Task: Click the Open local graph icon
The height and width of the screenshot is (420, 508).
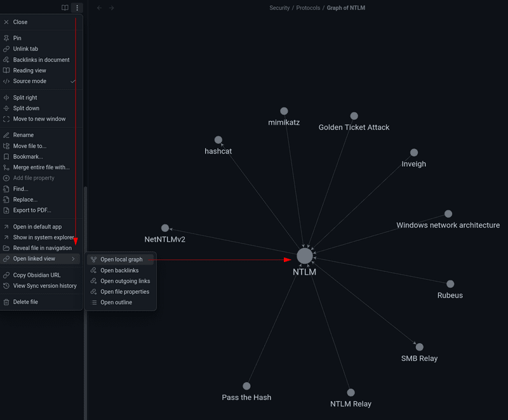Action: [93, 259]
